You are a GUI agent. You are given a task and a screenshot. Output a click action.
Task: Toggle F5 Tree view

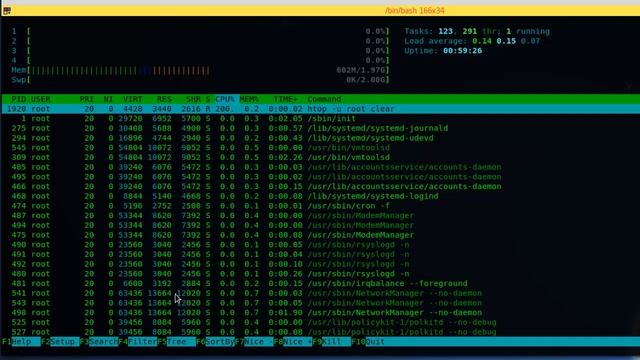point(176,342)
